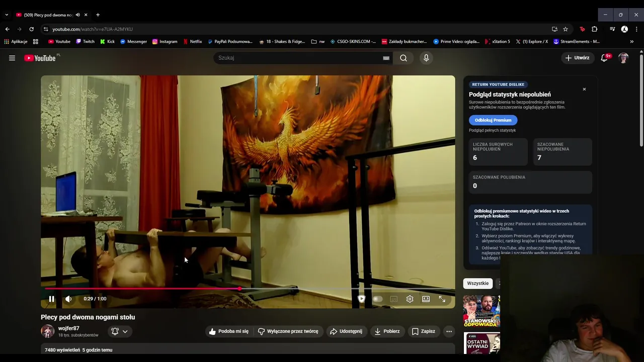
Task: Enter full screen mode
Action: [442, 299]
